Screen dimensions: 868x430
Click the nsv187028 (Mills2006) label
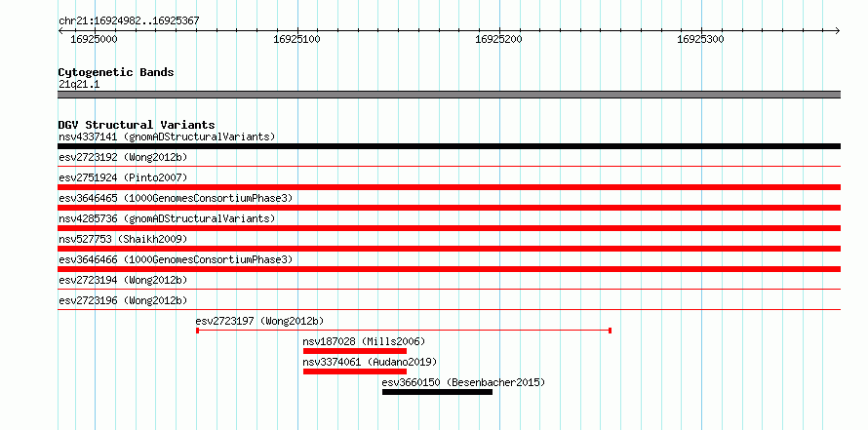[x=364, y=341]
